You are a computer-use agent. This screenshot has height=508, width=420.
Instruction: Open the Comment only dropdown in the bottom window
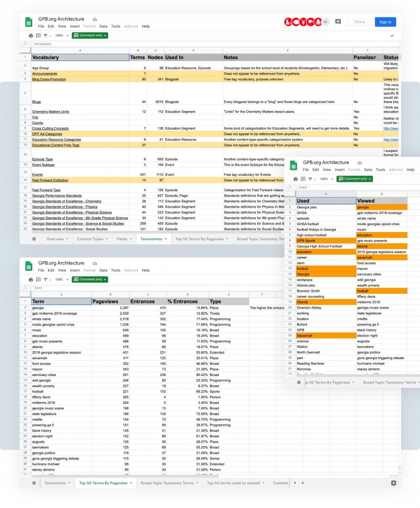point(90,279)
